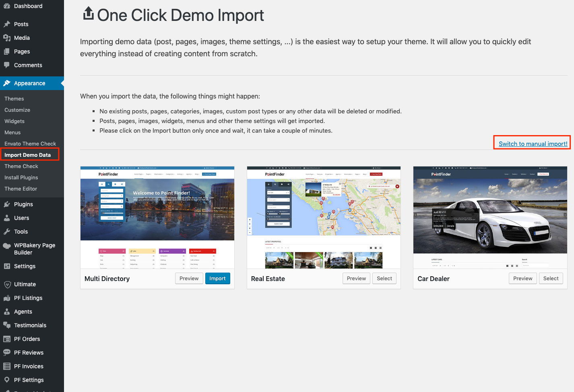Viewport: 574px width, 392px height.
Task: Open Themes submenu item
Action: point(14,99)
